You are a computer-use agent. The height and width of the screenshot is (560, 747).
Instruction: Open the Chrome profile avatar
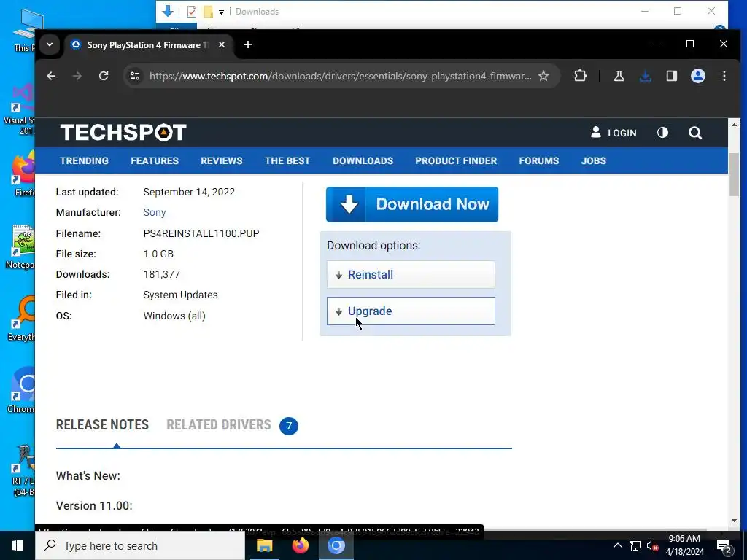698,76
